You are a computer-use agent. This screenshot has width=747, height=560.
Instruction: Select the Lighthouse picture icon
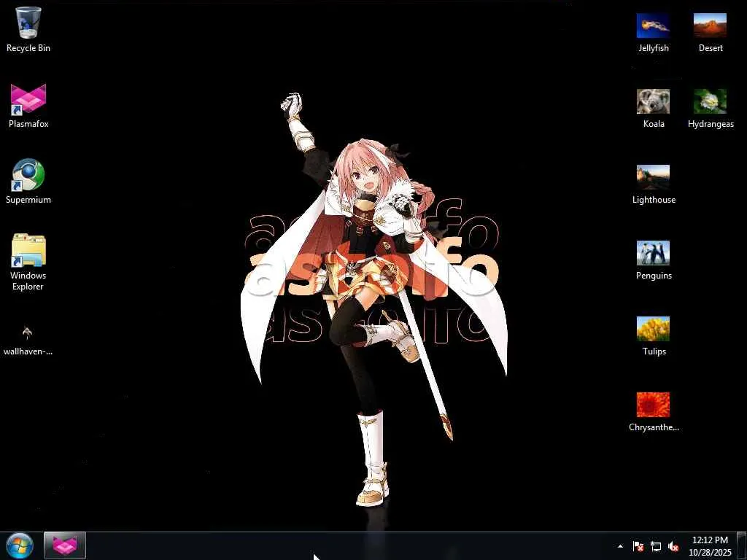click(653, 184)
